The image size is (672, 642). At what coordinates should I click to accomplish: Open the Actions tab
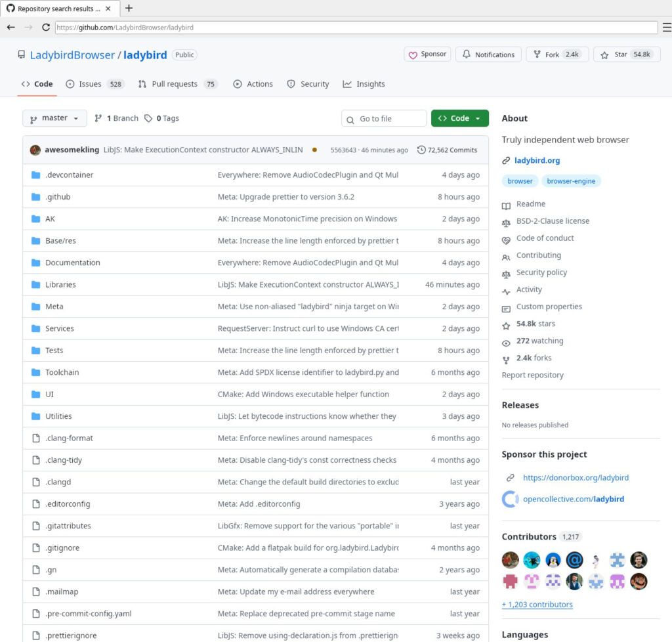253,84
